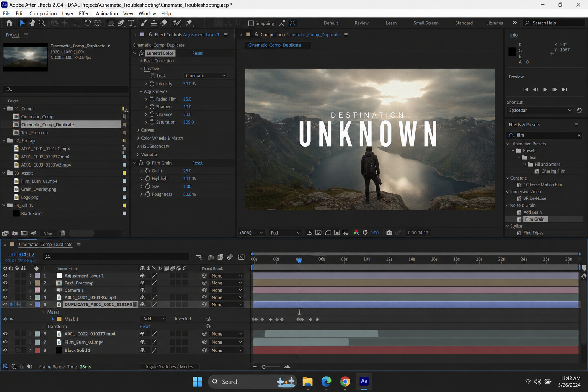Click the Film Grain preset in Effects list
Viewport: 588px width, 392px height.
(534, 219)
